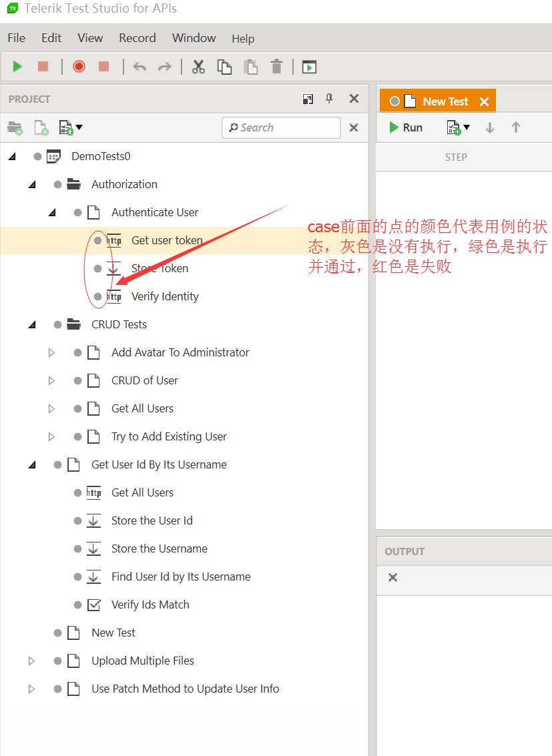Expand Add Avatar To Administrator test

click(51, 352)
